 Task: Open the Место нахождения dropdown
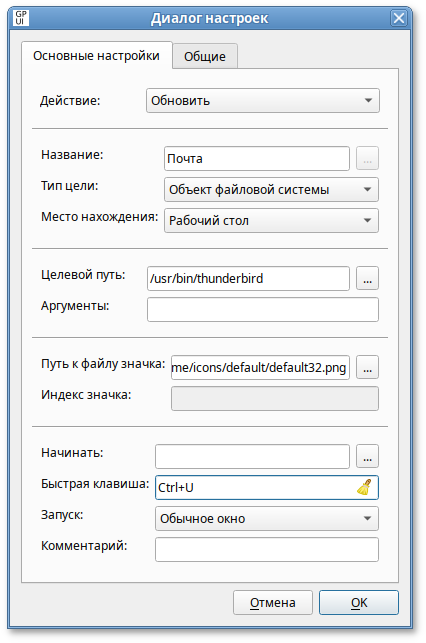coord(271,221)
